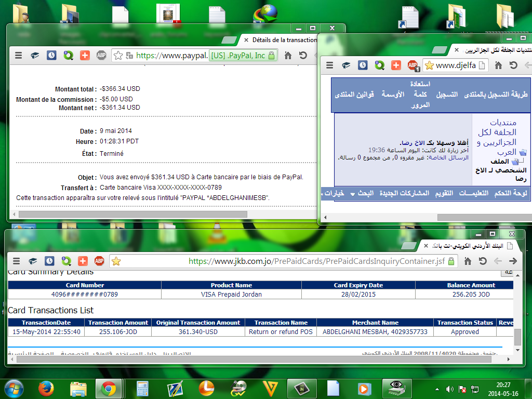
Task: Open المشاركات الجديدة new posts menu item
Action: click(404, 193)
